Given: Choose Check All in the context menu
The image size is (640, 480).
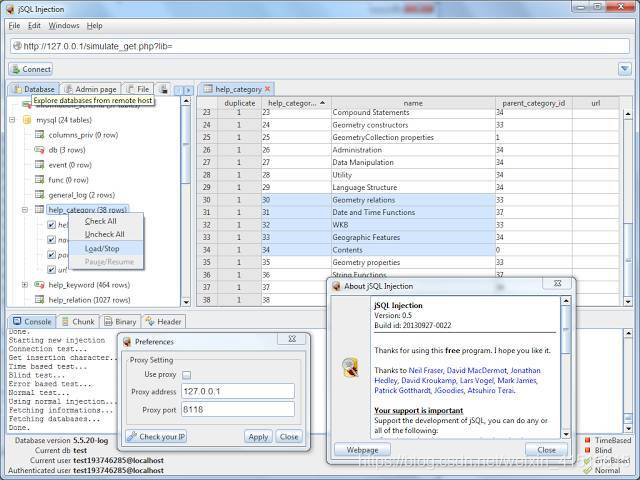Looking at the screenshot, I should tap(106, 221).
